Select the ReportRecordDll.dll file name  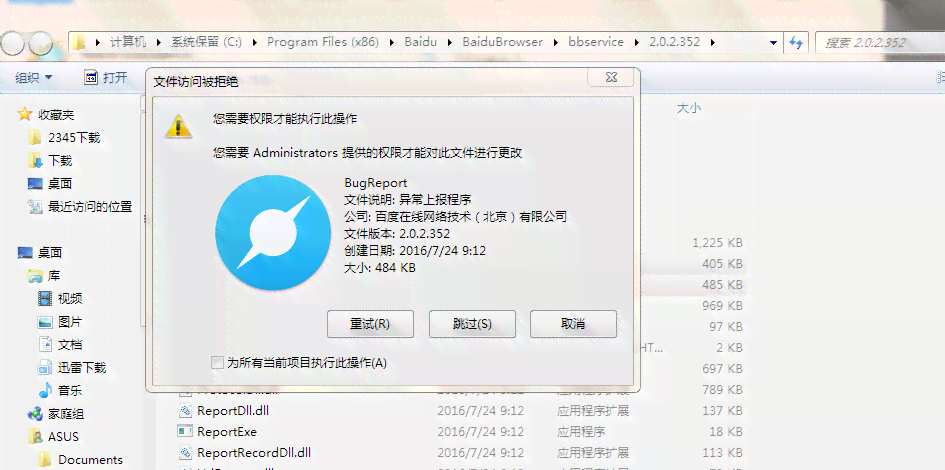click(254, 453)
